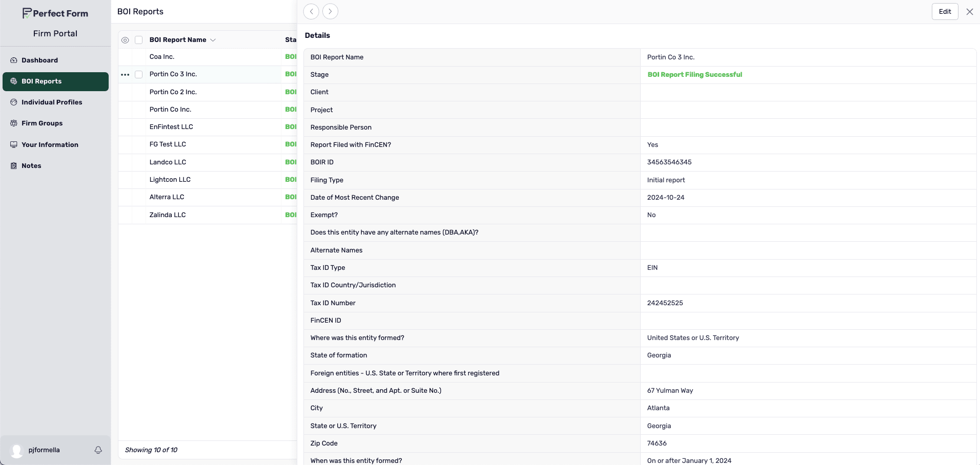Viewport: 980px width, 465px height.
Task: Open Firm Groups in the sidebar
Action: click(55, 123)
